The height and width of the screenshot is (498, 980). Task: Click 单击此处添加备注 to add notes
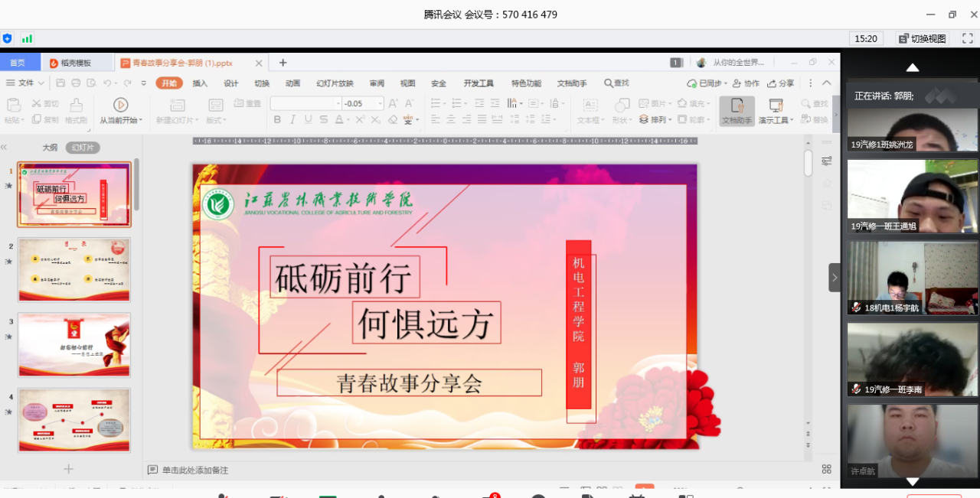click(194, 470)
